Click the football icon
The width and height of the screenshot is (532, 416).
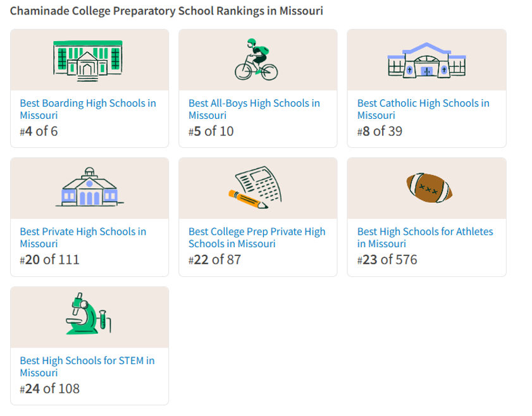pyautogui.click(x=429, y=188)
